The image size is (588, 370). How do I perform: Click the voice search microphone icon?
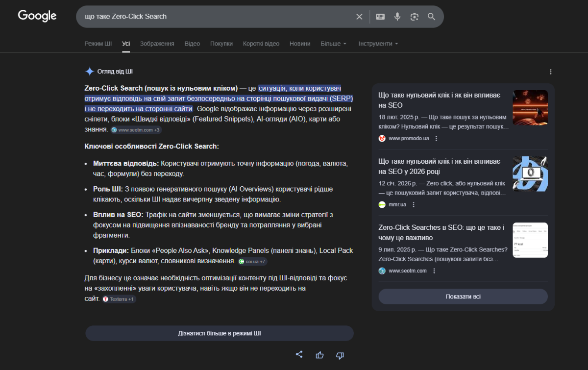(x=397, y=16)
